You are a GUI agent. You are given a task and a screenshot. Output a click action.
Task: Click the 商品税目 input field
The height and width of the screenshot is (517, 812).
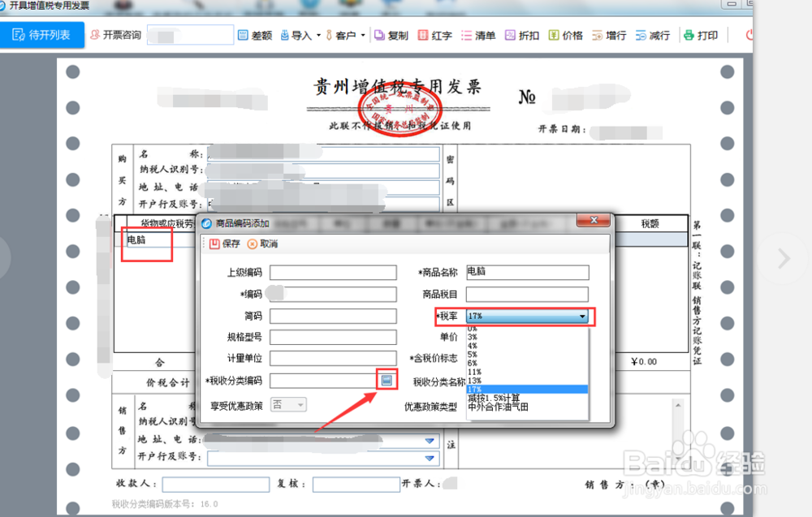[x=527, y=295]
